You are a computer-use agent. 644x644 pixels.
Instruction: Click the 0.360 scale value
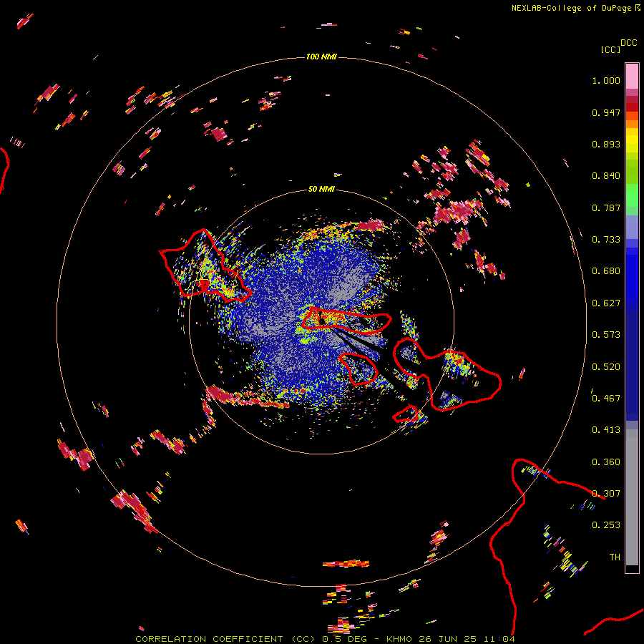(606, 462)
